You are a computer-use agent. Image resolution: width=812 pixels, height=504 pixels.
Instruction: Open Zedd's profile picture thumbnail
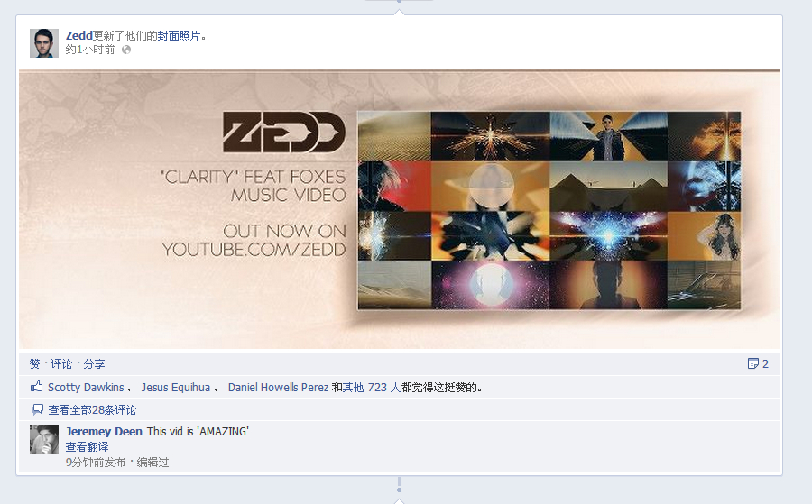point(44,43)
